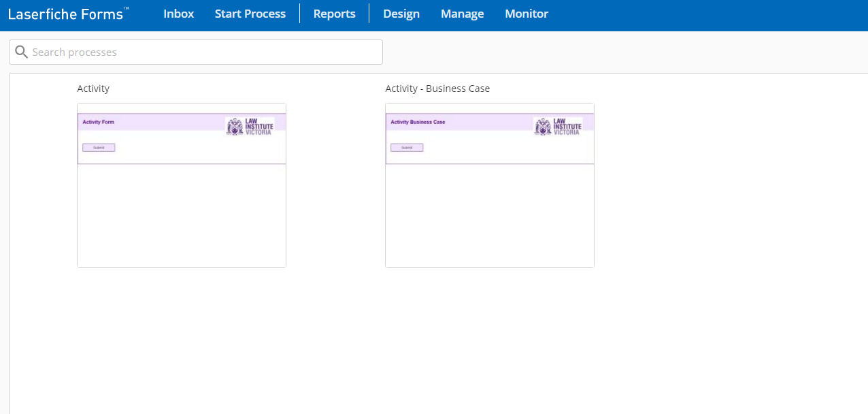Click Law Institute Victoria logo in Business Case preview
Image resolution: width=868 pixels, height=414 pixels.
click(x=557, y=127)
